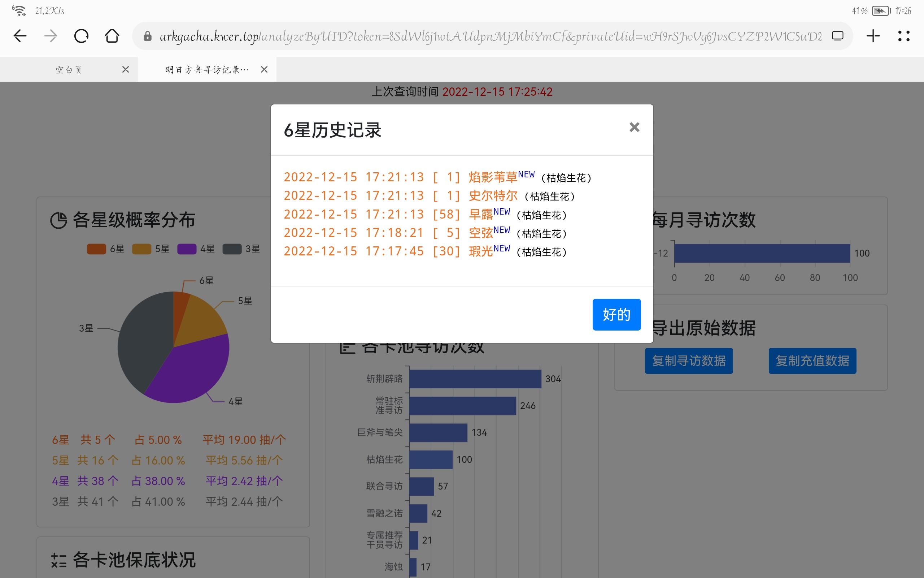Click the 巨斧与笔尖 bar showing 134
The width and height of the screenshot is (924, 578).
438,433
